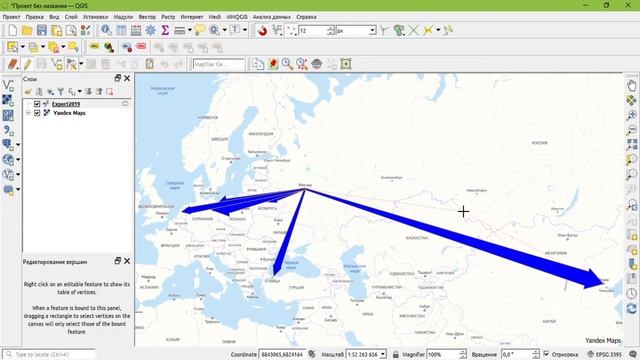This screenshot has height=360, width=640.
Task: Open the Правка menu
Action: [35, 17]
